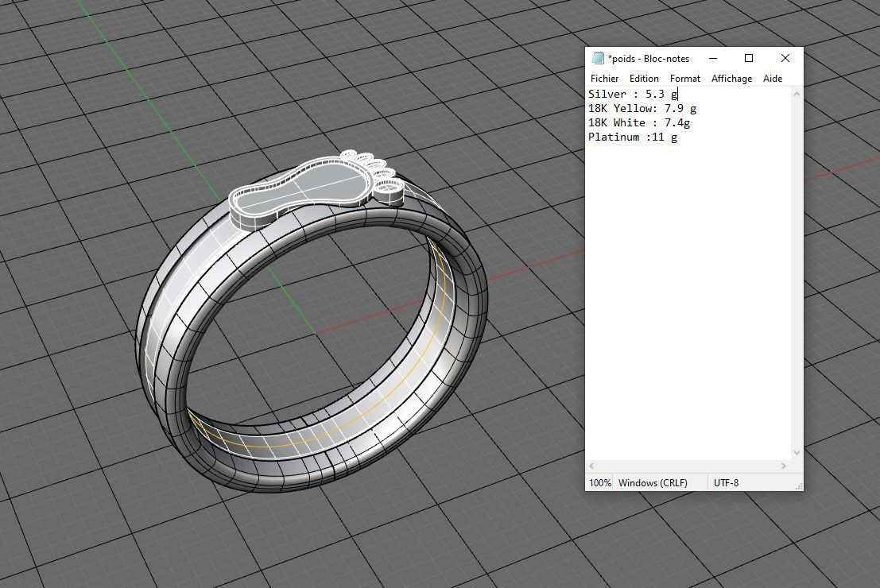Maximize the poids Bloc-notes window

point(749,58)
